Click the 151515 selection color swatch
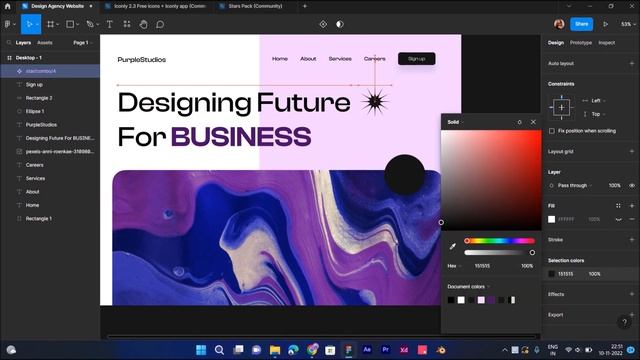This screenshot has width=640, height=360. (x=551, y=274)
